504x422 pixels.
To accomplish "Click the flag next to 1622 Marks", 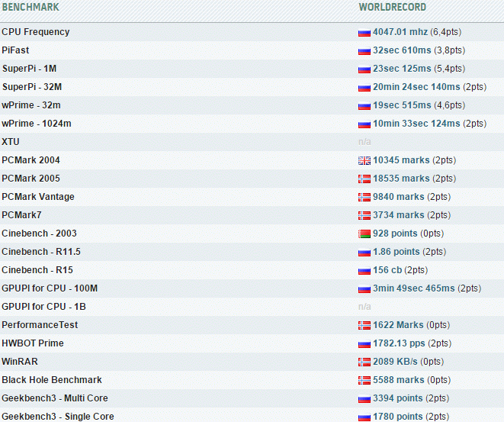I will coord(364,326).
